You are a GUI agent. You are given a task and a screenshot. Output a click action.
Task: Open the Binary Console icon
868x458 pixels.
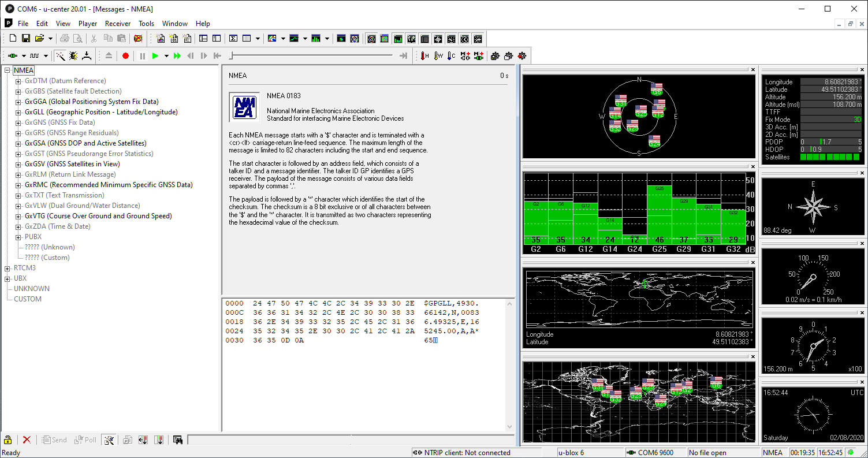pos(173,39)
